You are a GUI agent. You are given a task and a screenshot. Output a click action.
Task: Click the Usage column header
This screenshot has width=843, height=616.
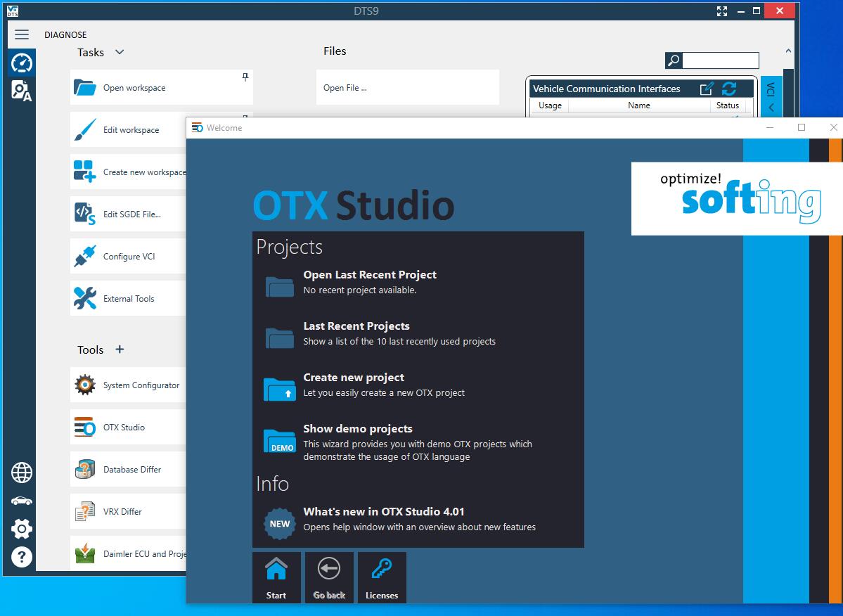[550, 105]
